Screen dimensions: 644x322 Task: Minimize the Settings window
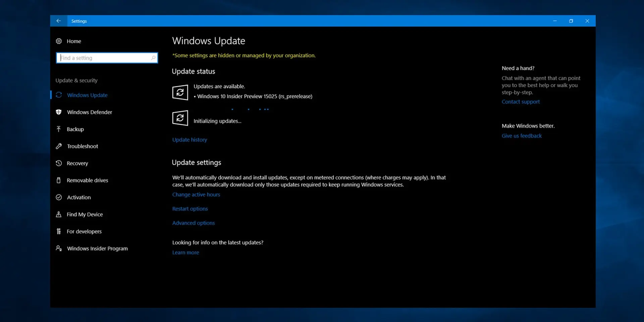click(555, 21)
